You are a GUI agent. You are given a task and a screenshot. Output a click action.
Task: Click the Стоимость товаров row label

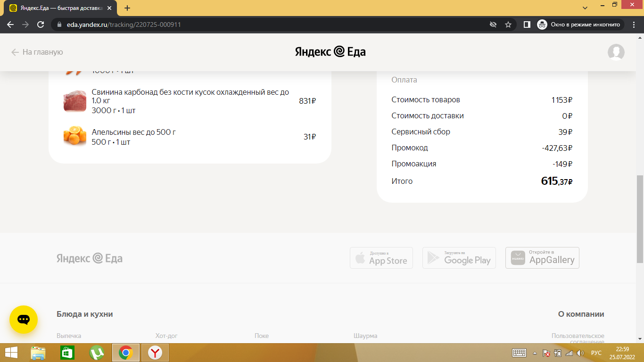(426, 100)
